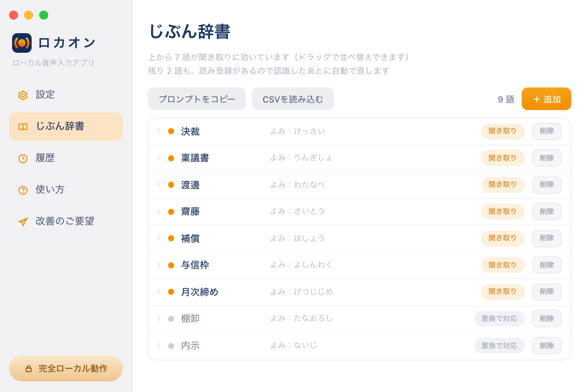The image size is (588, 392).
Task: Click the 置換で対応 badge on 内示 row
Action: click(x=499, y=346)
